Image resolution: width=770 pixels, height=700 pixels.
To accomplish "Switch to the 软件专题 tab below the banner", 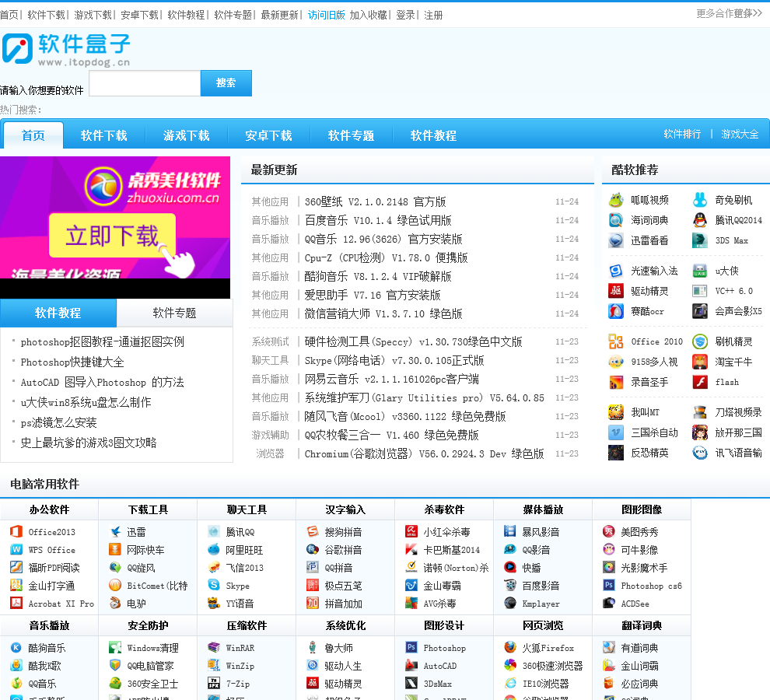I will tap(174, 313).
